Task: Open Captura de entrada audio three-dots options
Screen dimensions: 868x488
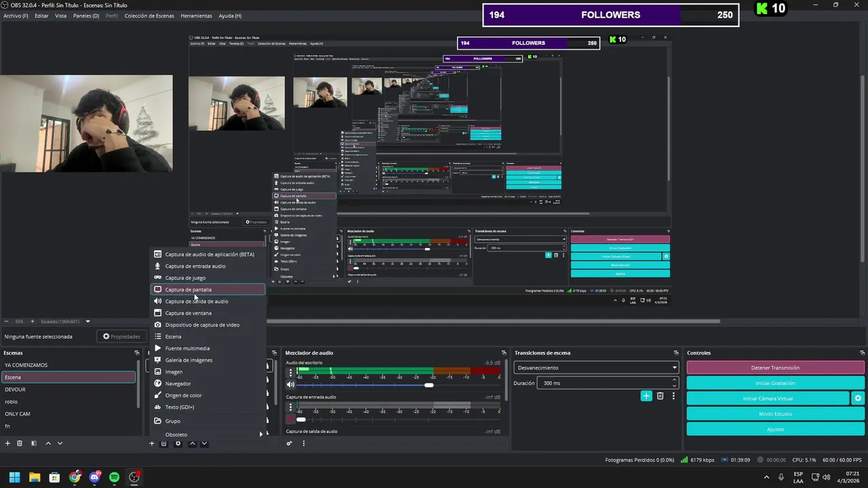Action: coord(291,407)
